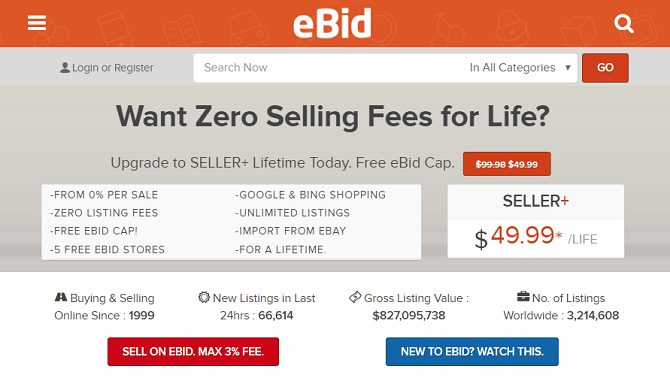
Task: Click the briefcase icon by No. of Listings
Action: [x=523, y=296]
